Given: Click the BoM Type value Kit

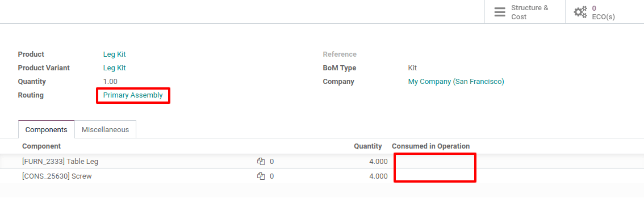Looking at the screenshot, I should click(412, 67).
